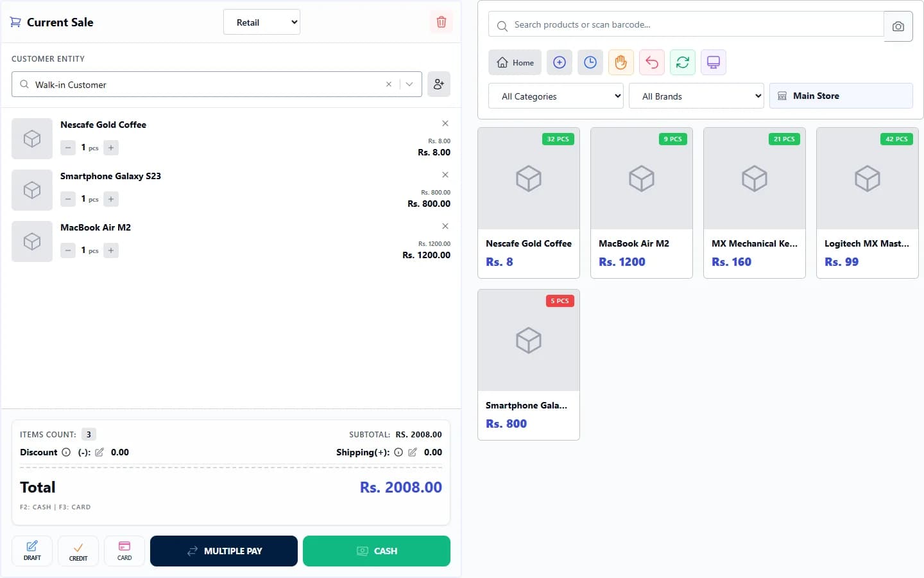Remove MacBook Air M2 from the cart
The width and height of the screenshot is (924, 578).
click(445, 226)
